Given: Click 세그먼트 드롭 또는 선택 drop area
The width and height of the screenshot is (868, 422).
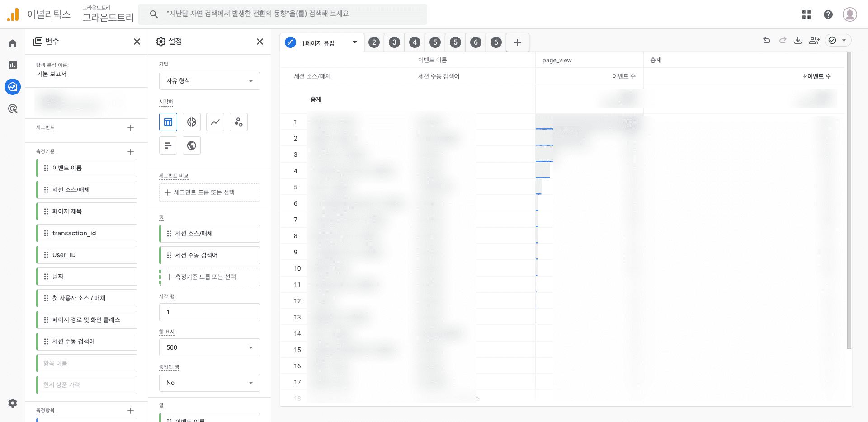Looking at the screenshot, I should point(209,192).
